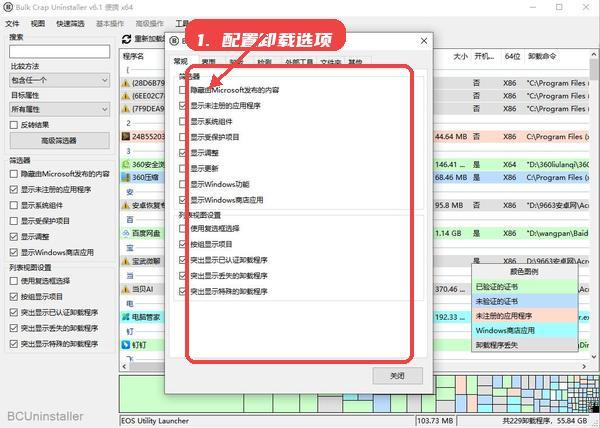Uncheck 显示调整 in the left sidebar
The image size is (600, 428).
click(x=14, y=237)
